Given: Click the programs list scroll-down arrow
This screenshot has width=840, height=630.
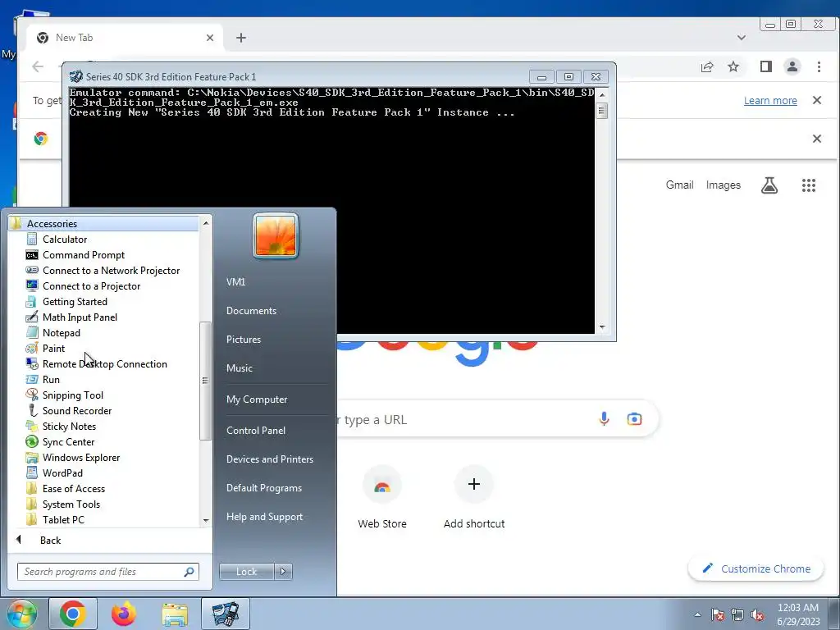Looking at the screenshot, I should click(206, 521).
